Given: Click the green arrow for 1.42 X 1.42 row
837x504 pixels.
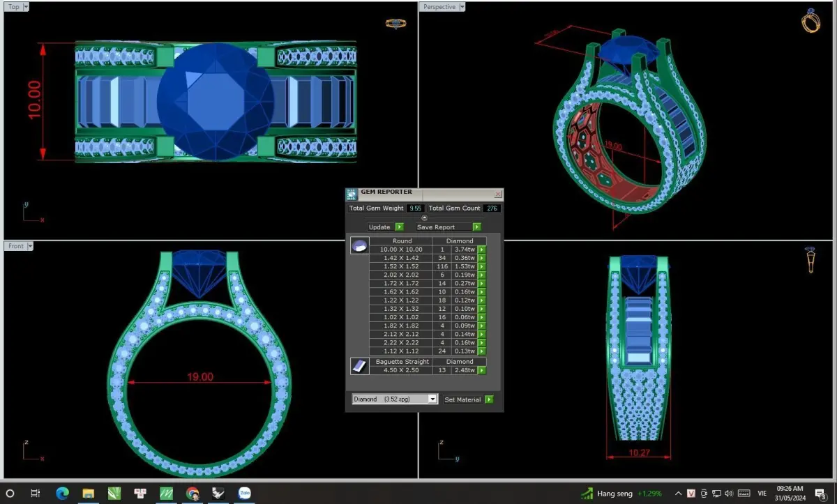Looking at the screenshot, I should [x=482, y=258].
